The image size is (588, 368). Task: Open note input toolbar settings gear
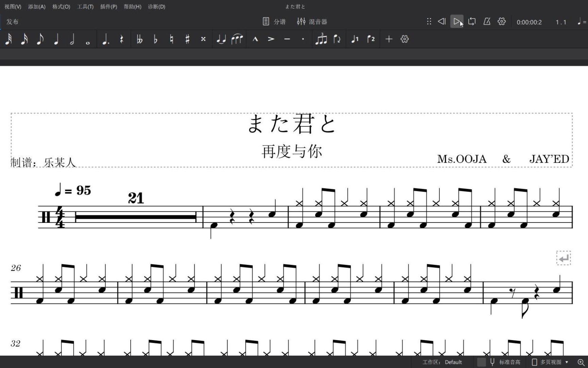pos(405,39)
